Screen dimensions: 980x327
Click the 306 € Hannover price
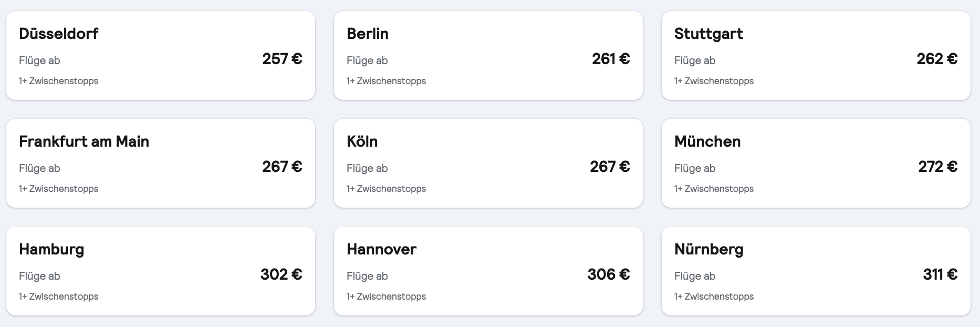pyautogui.click(x=609, y=275)
